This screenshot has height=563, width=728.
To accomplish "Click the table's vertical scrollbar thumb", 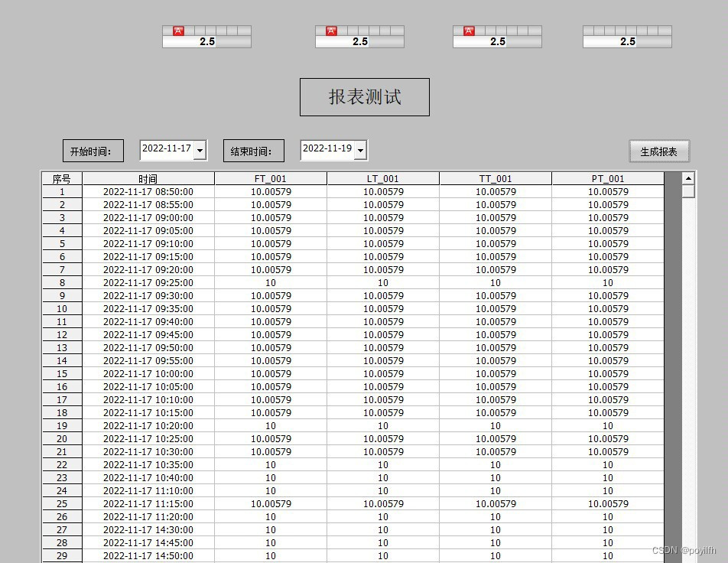I will pos(688,191).
